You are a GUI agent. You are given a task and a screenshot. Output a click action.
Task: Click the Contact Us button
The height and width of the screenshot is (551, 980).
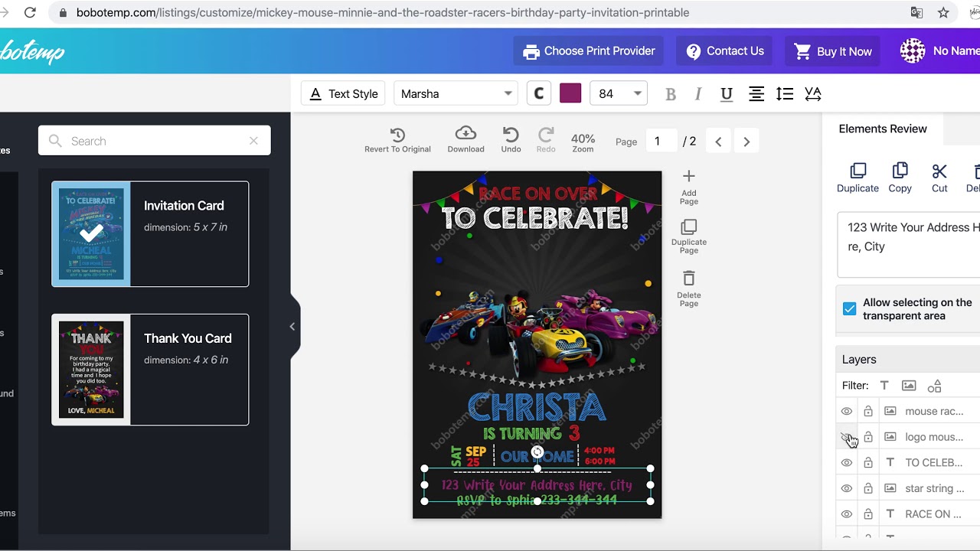(724, 51)
